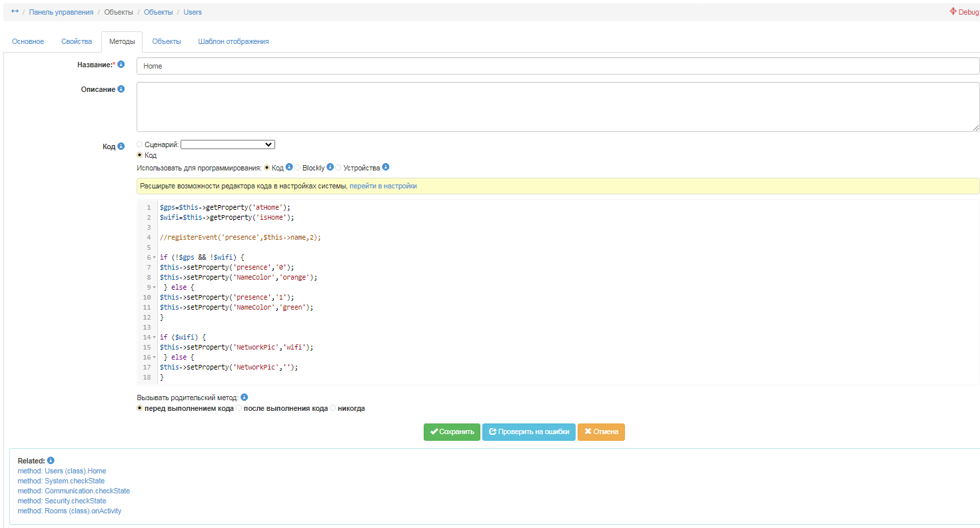Choose Blockly as programming mode

(298, 168)
